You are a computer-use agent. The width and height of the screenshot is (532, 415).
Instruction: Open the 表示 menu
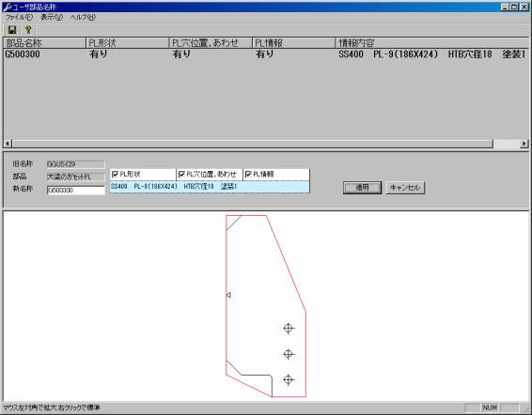pos(52,17)
